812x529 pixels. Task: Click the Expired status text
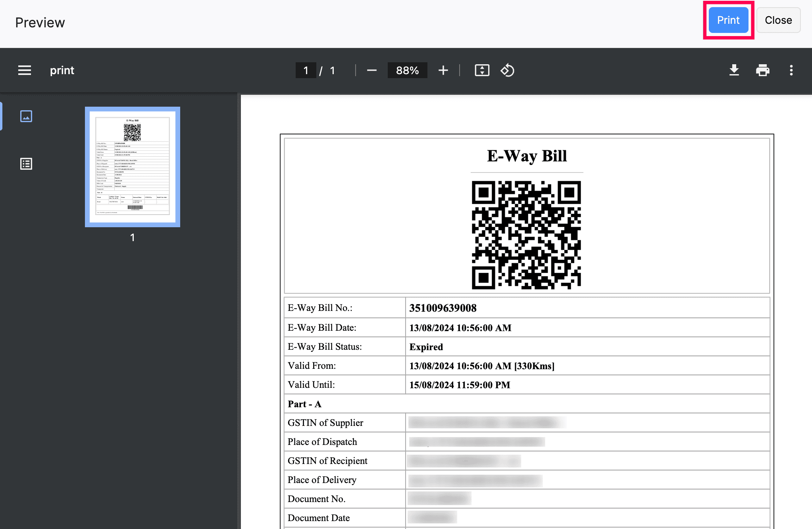point(426,347)
